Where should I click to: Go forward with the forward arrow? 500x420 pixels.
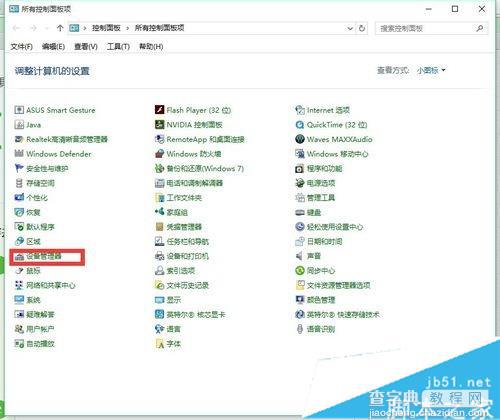(33, 28)
